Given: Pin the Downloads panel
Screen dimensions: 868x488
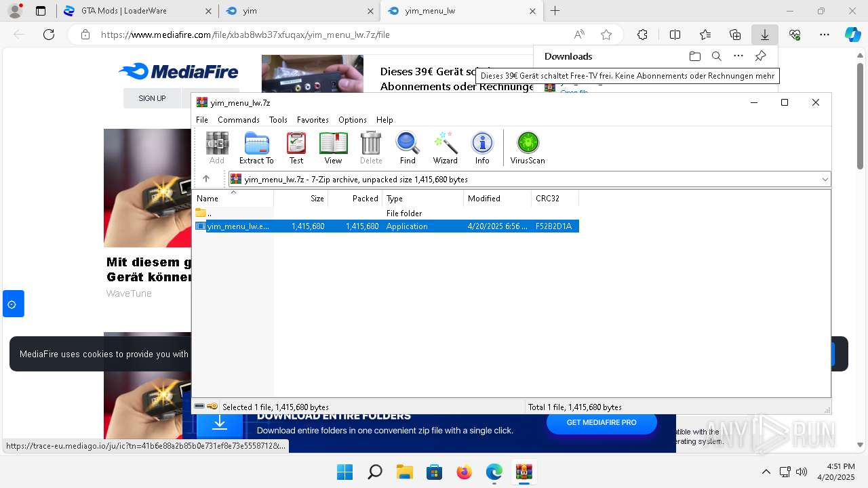Looking at the screenshot, I should 760,56.
